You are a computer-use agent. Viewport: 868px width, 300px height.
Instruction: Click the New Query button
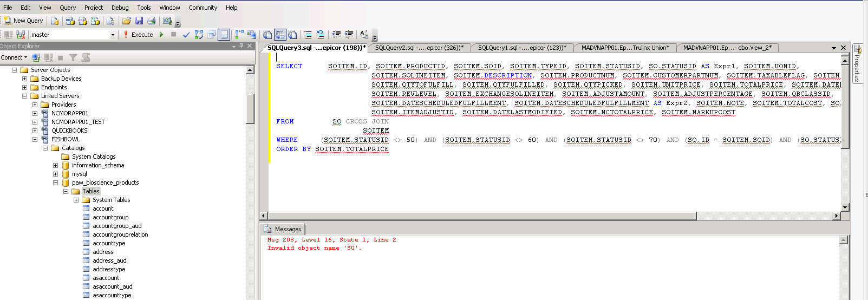23,21
